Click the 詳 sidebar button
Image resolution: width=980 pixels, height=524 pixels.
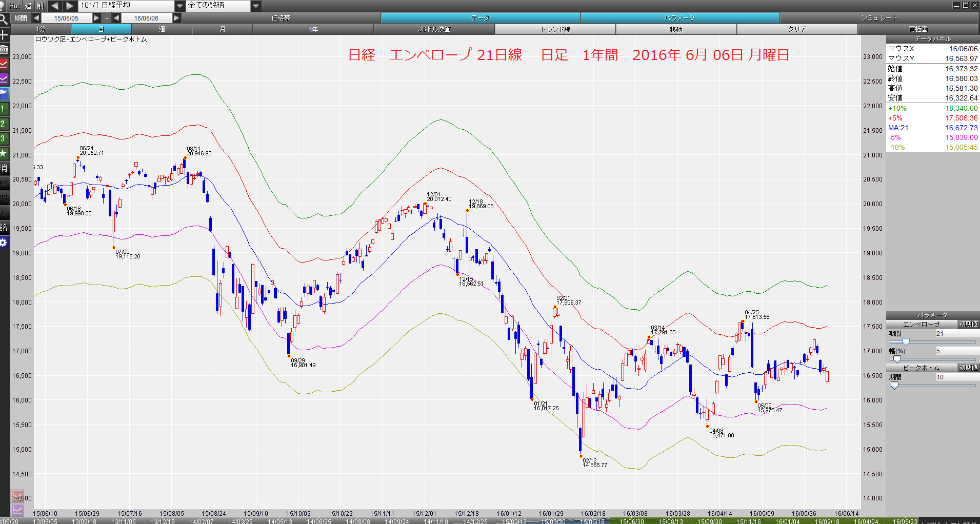click(4, 183)
